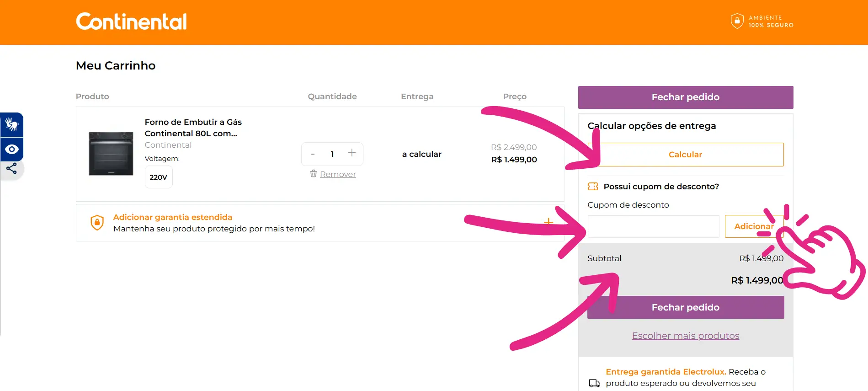Click the delivery truck icon
Image resolution: width=868 pixels, height=391 pixels.
(x=594, y=383)
